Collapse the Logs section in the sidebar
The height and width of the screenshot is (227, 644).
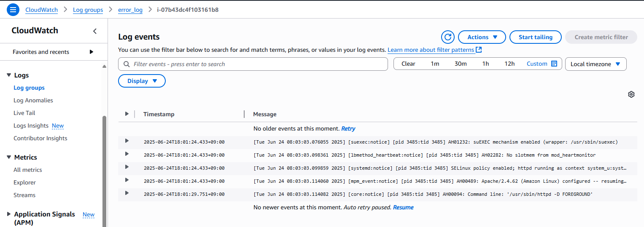pyautogui.click(x=9, y=75)
